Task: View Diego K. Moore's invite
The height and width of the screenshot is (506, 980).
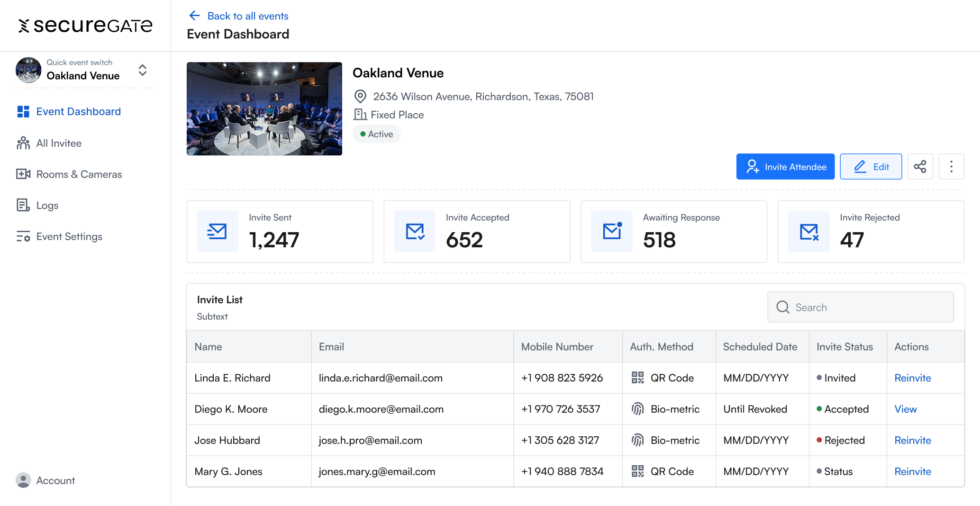Action: click(906, 409)
